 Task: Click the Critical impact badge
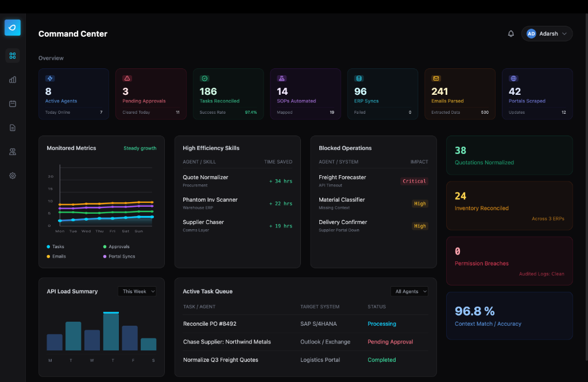pyautogui.click(x=414, y=181)
